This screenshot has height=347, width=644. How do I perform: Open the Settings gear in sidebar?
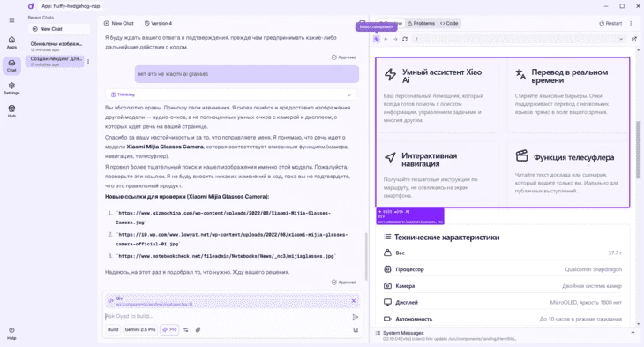point(11,88)
